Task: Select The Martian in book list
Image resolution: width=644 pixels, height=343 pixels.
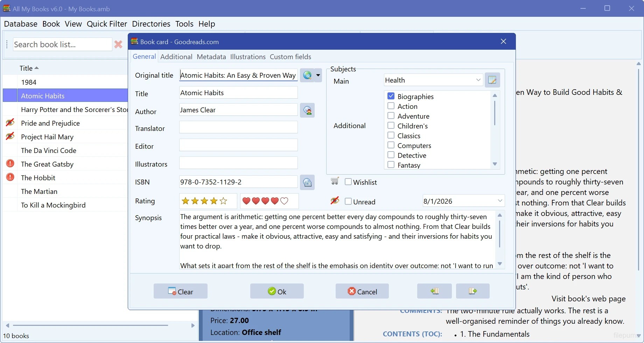Action: pyautogui.click(x=39, y=191)
